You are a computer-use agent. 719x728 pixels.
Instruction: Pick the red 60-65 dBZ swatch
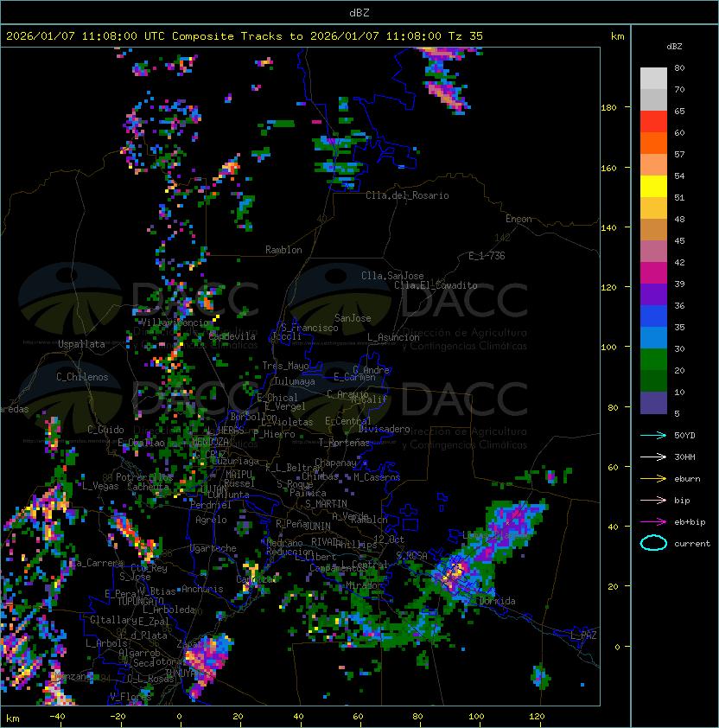[653, 122]
